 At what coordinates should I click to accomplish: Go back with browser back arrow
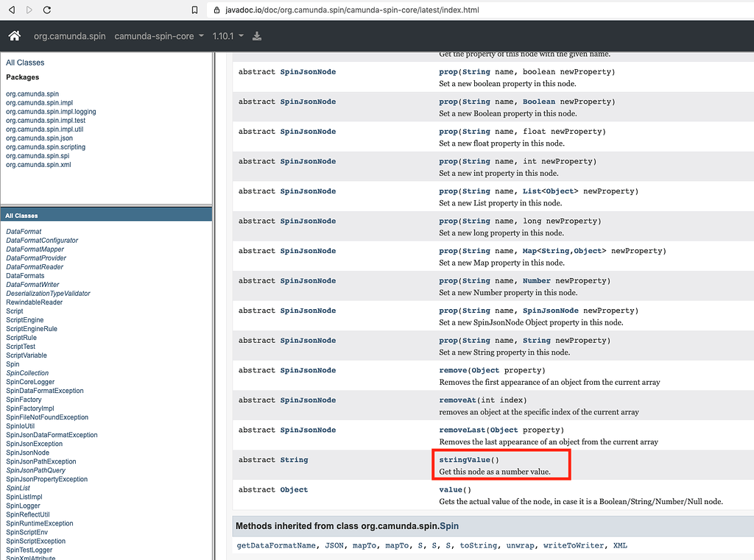tap(12, 10)
